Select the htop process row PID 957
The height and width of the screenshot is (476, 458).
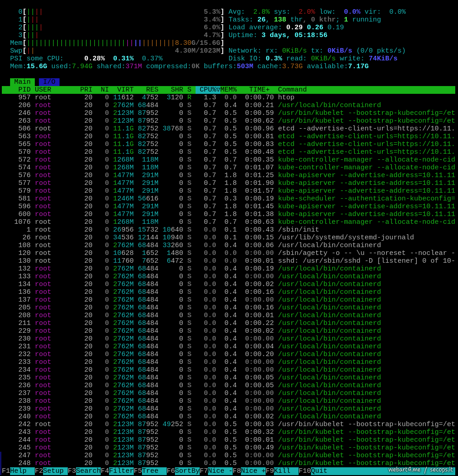tap(183, 97)
